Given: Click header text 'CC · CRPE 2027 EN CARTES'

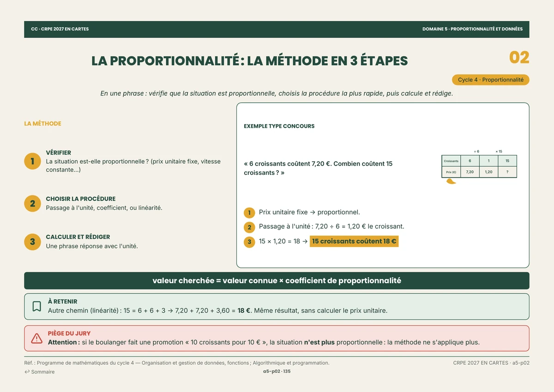Looking at the screenshot, I should [60, 29].
